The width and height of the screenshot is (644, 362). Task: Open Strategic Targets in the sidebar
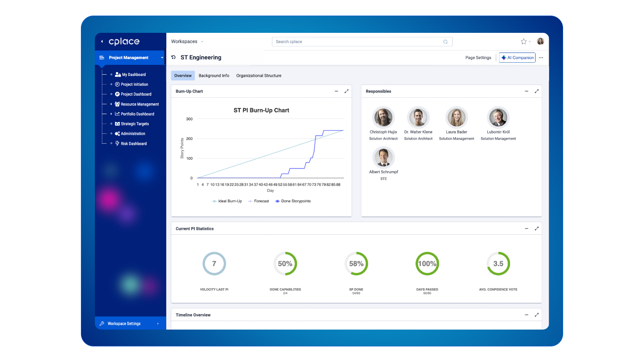click(135, 124)
